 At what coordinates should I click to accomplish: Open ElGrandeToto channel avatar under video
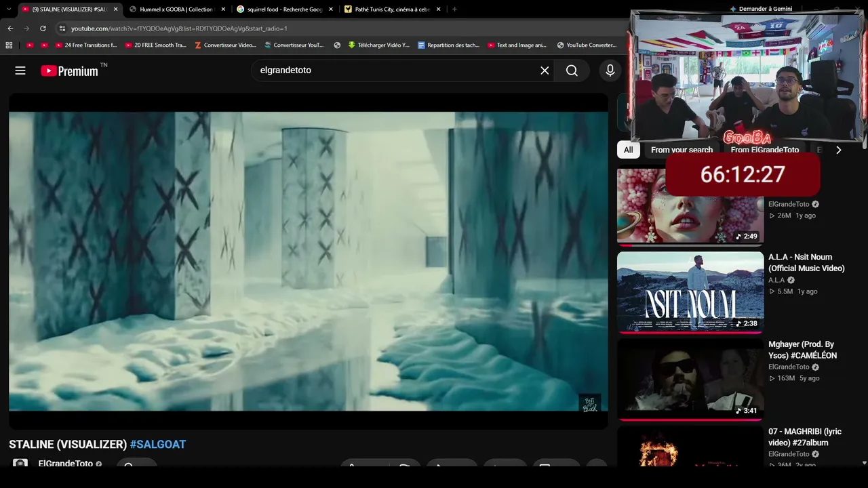[20, 464]
